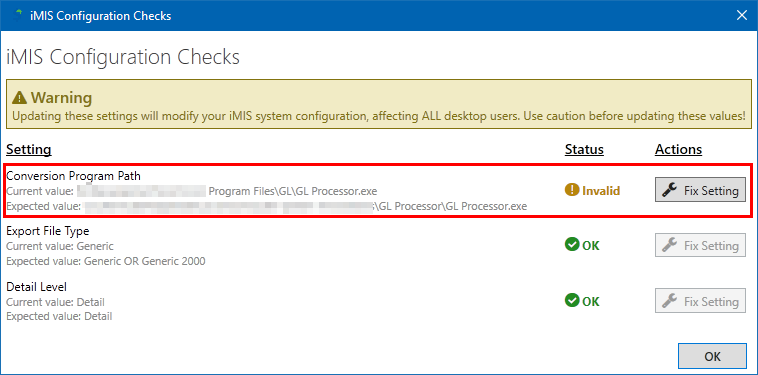Click the Setting column header
Viewport: 758px width, 375px height.
click(29, 149)
